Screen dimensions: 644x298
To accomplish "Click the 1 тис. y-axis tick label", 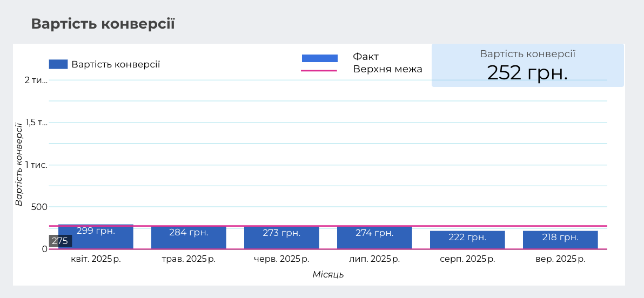I will coord(36,165).
